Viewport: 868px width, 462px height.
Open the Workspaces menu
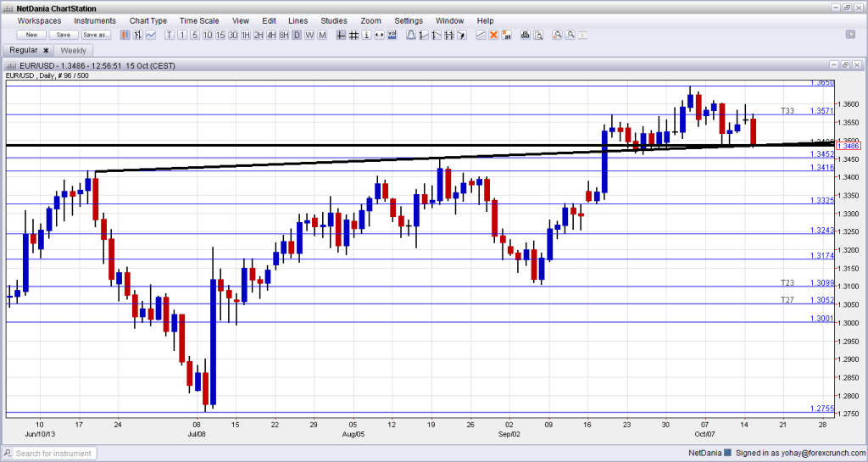(x=39, y=20)
